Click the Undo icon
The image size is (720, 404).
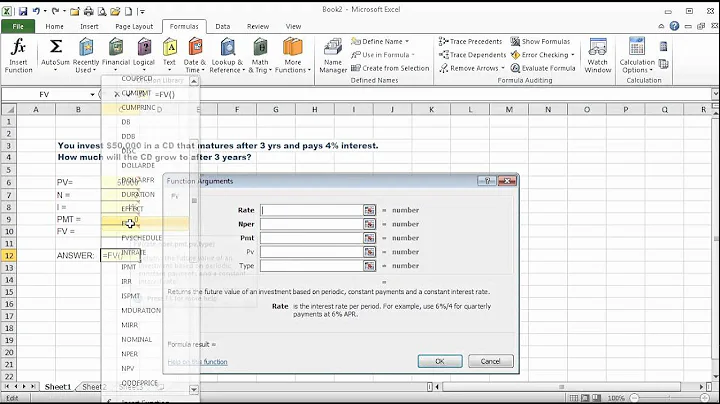coord(36,11)
